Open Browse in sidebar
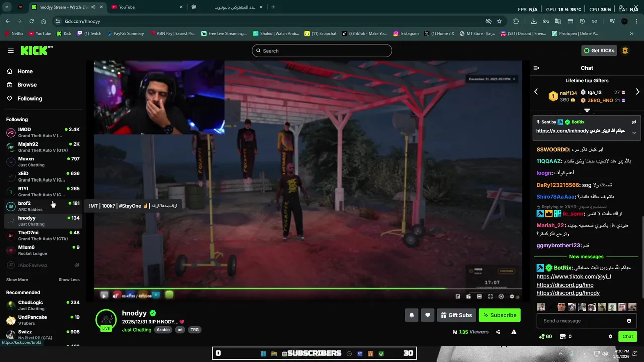The width and height of the screenshot is (644, 362). [x=27, y=85]
